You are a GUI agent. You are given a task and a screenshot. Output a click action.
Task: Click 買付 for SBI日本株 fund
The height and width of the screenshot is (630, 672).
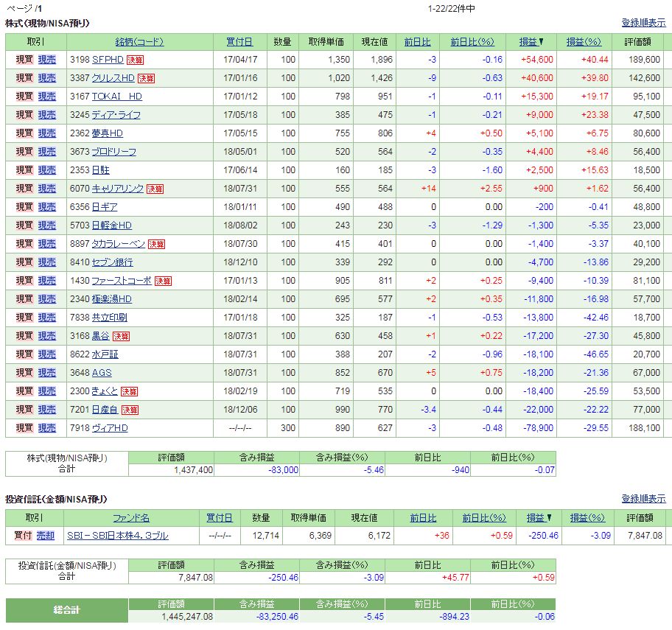[x=23, y=536]
